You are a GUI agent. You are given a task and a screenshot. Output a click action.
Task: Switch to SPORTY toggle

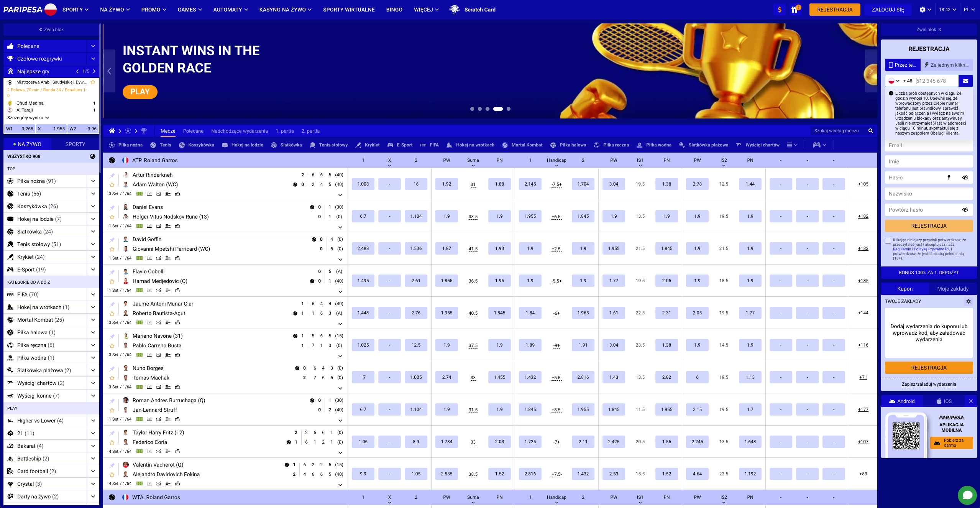[75, 144]
